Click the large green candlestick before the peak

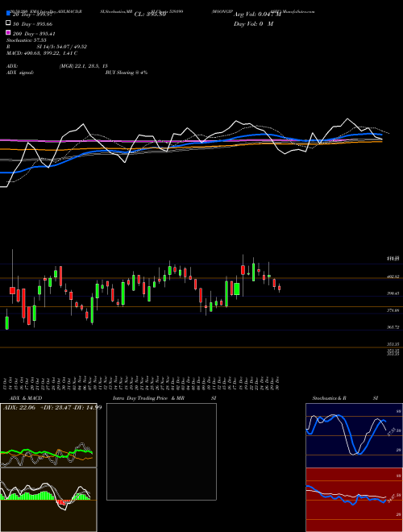[237, 289]
